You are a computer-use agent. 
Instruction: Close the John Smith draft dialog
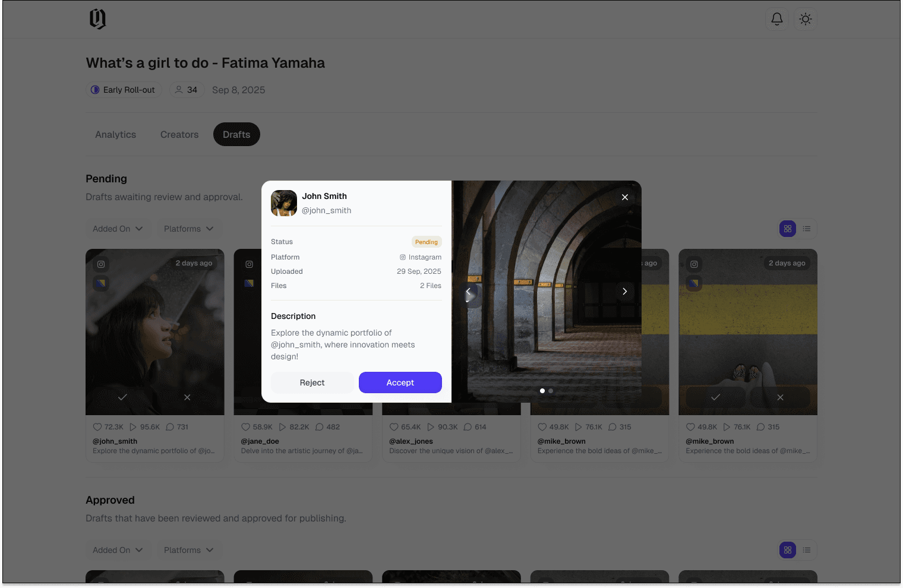[624, 197]
